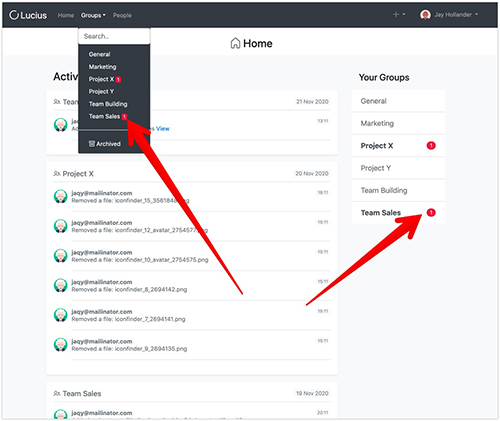Open Project X in Your Groups
Image resolution: width=500 pixels, height=421 pixels.
click(398, 146)
